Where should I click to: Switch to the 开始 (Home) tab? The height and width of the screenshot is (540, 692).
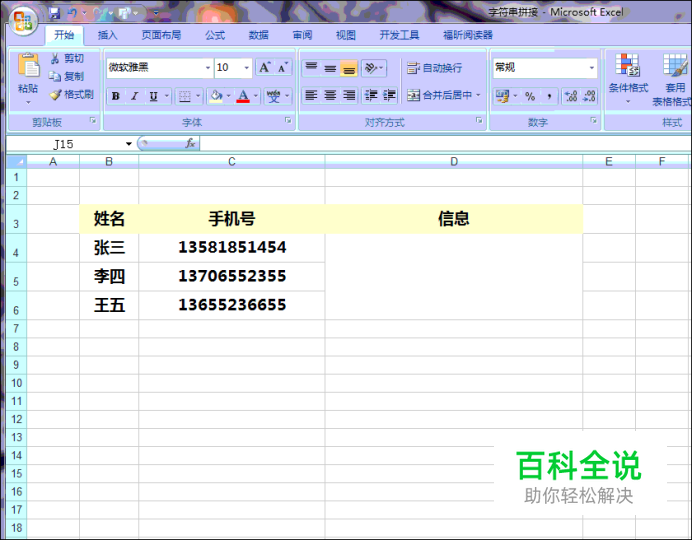64,35
